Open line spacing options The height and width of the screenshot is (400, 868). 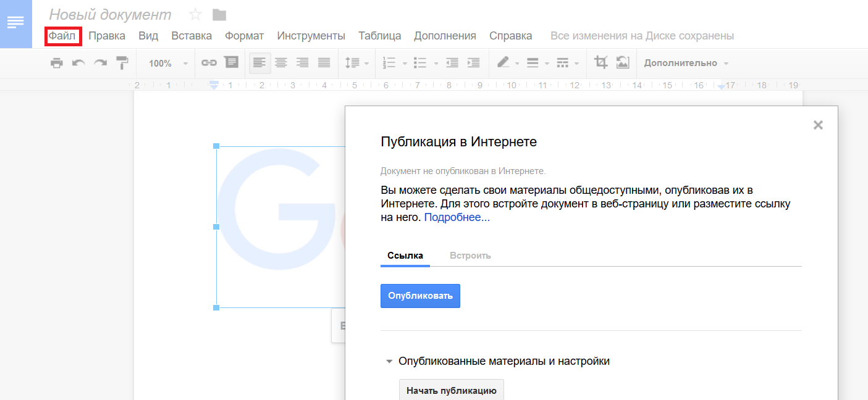(x=356, y=63)
